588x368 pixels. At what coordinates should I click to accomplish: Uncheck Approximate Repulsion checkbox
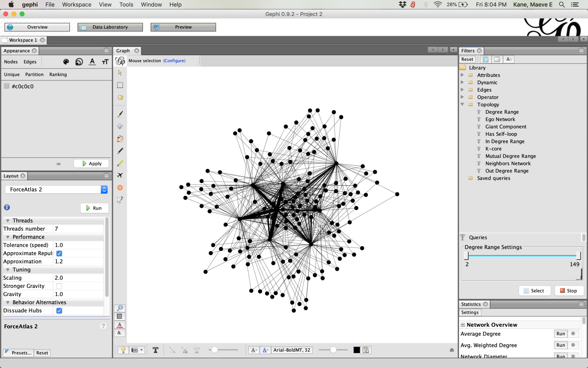tap(59, 253)
